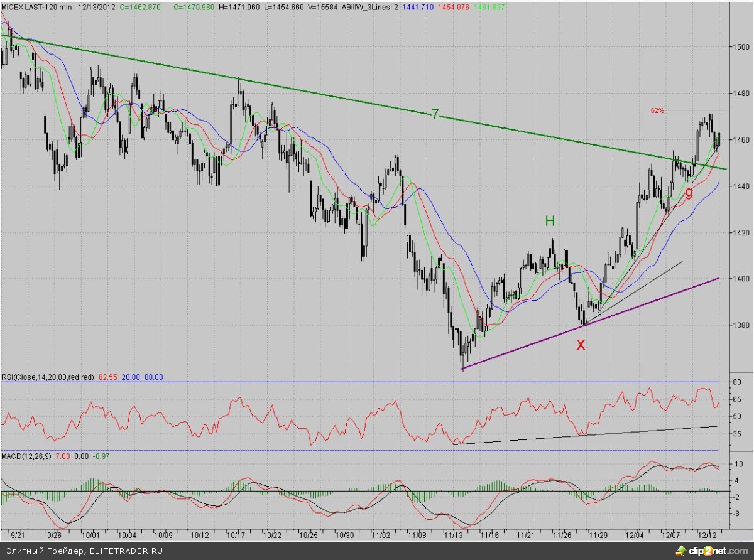Click the RSI 80 level axis label
The width and height of the screenshot is (754, 560).
tap(738, 382)
